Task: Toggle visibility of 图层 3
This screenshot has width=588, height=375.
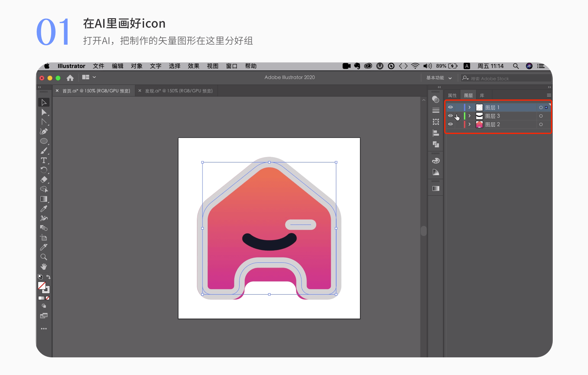Action: tap(450, 116)
